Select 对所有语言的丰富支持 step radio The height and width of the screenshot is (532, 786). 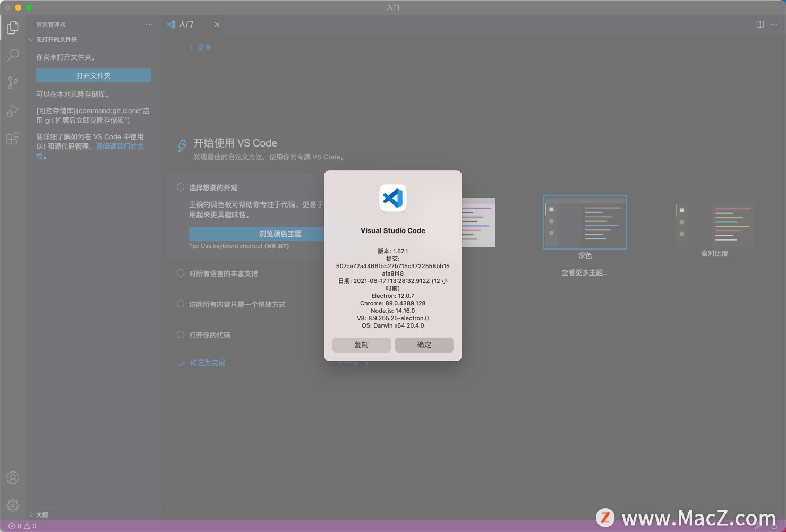pyautogui.click(x=181, y=273)
